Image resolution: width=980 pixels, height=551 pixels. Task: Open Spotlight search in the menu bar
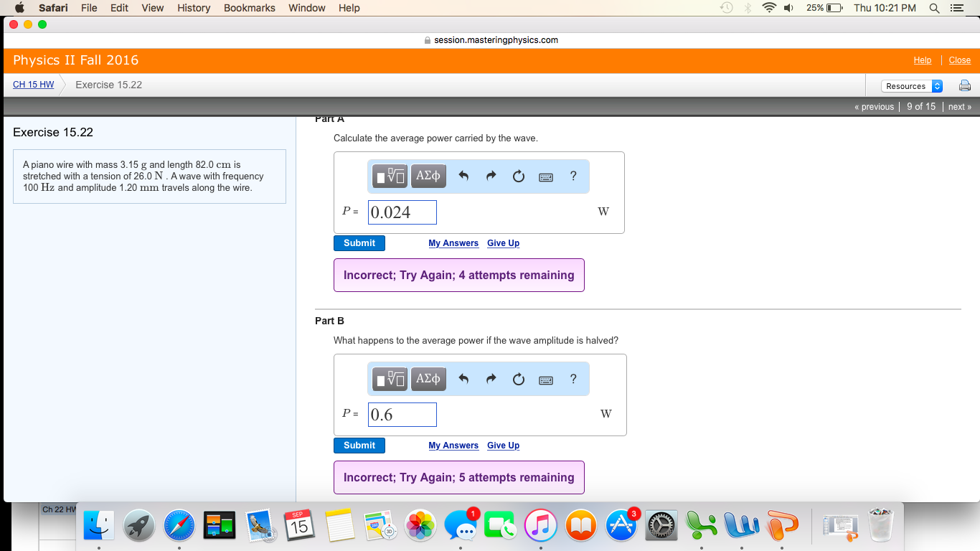click(934, 8)
